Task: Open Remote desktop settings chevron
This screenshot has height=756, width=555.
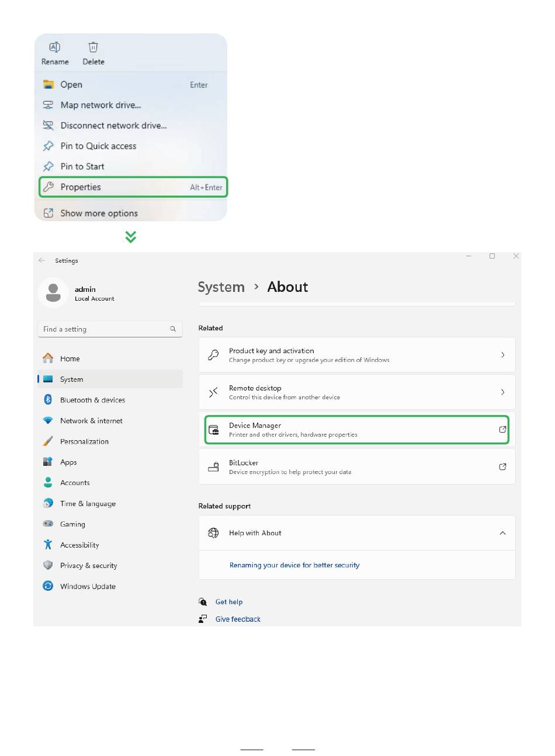Action: click(x=502, y=392)
